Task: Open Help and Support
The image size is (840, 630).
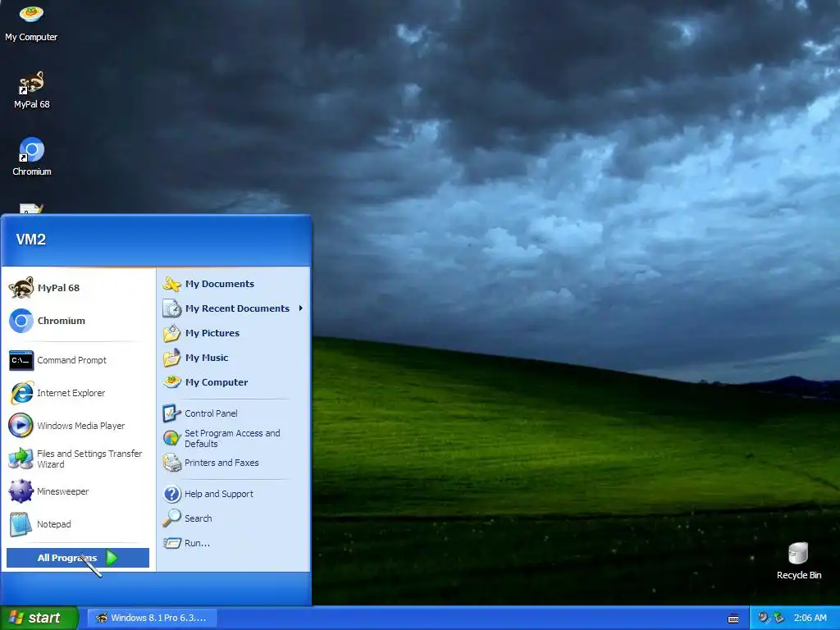Action: (x=234, y=493)
